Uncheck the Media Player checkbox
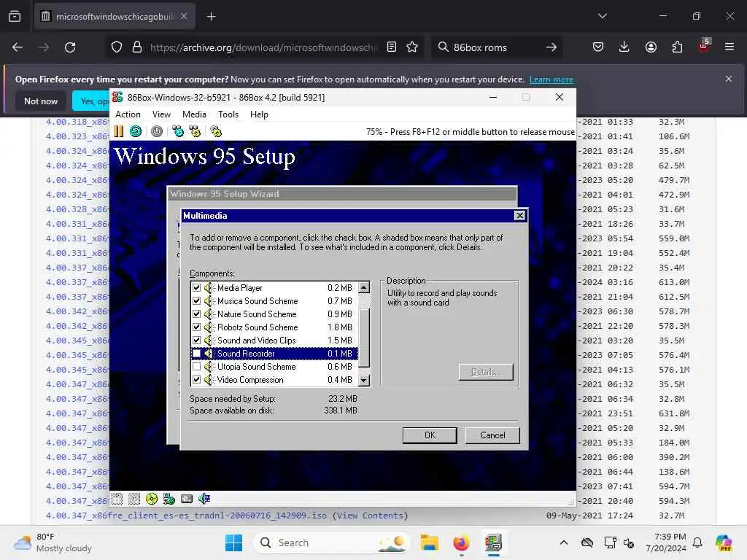 point(196,287)
